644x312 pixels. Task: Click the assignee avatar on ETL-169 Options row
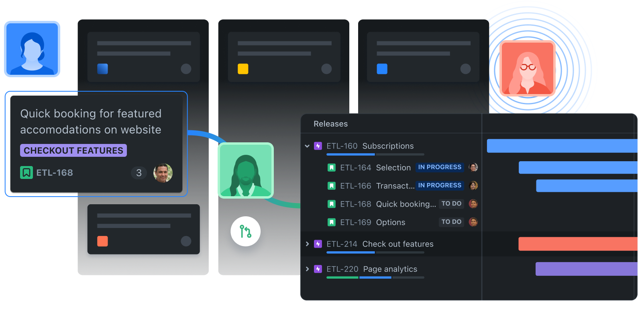473,222
